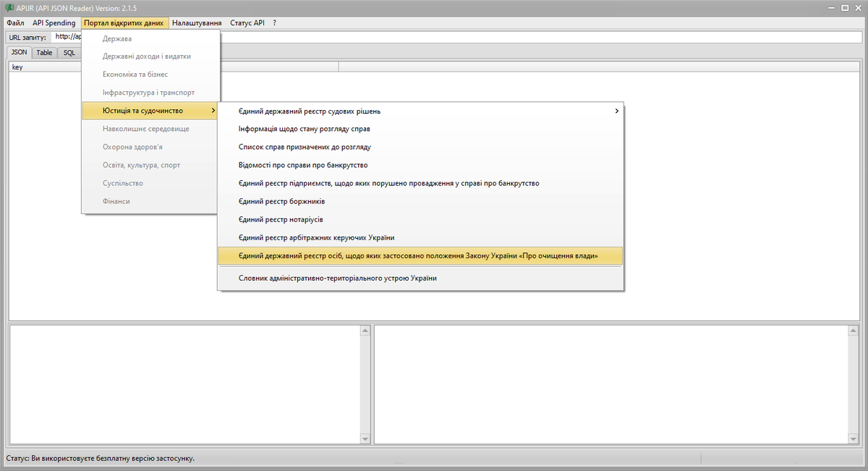868x471 pixels.
Task: Switch to the Table tab
Action: pos(45,53)
